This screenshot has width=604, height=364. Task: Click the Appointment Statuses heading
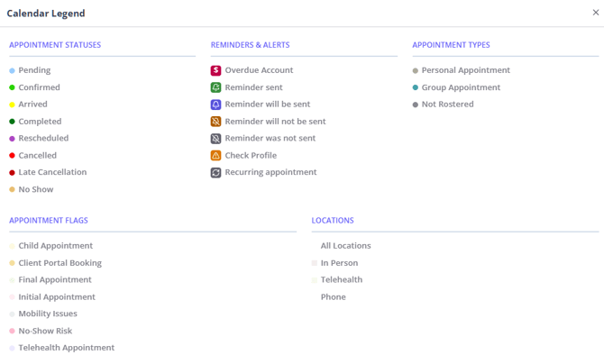coord(55,45)
